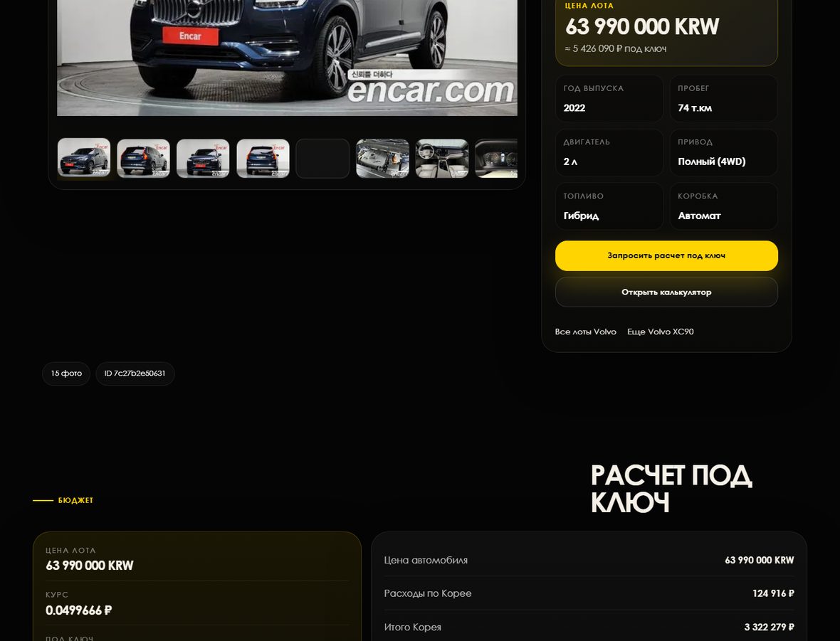
Task: Click the 'Топливо Гибрид' spec card
Action: coord(609,206)
